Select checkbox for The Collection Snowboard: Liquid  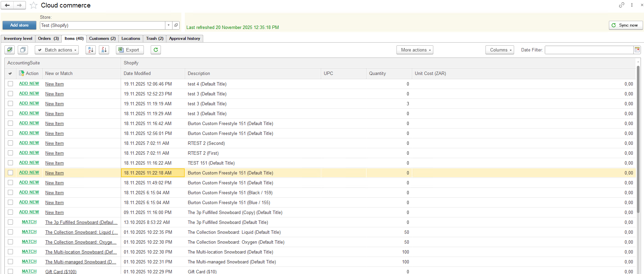(x=11, y=232)
